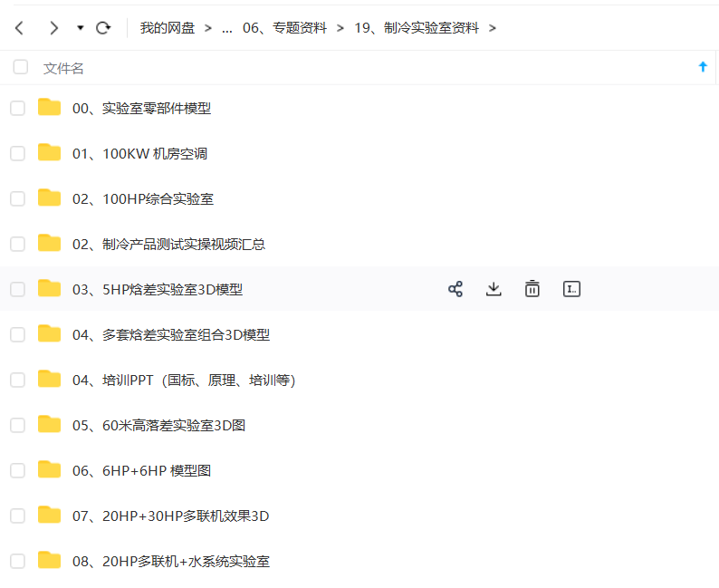This screenshot has height=588, width=719.
Task: Check the box for 07、20HP+30HP多联机效果3D
Action: coord(17,516)
